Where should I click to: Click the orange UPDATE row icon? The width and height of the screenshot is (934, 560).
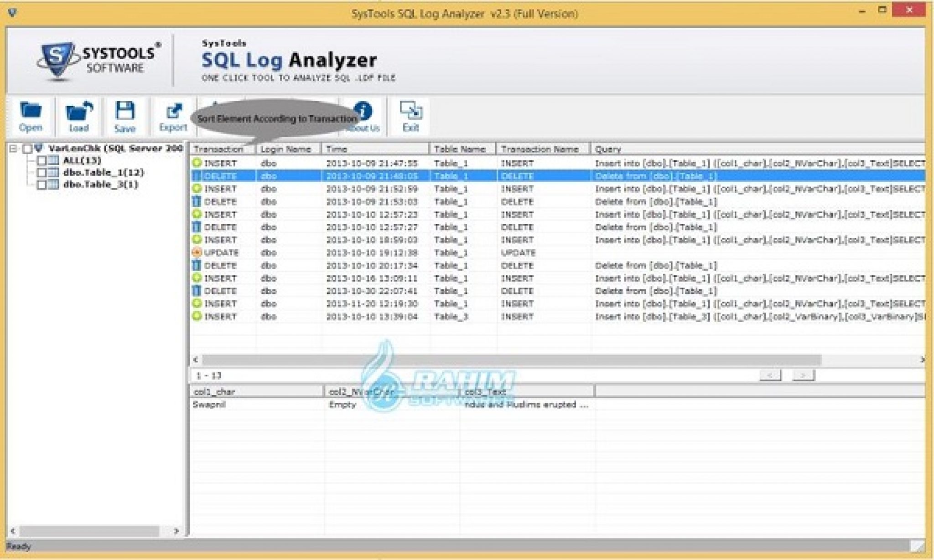coord(197,252)
